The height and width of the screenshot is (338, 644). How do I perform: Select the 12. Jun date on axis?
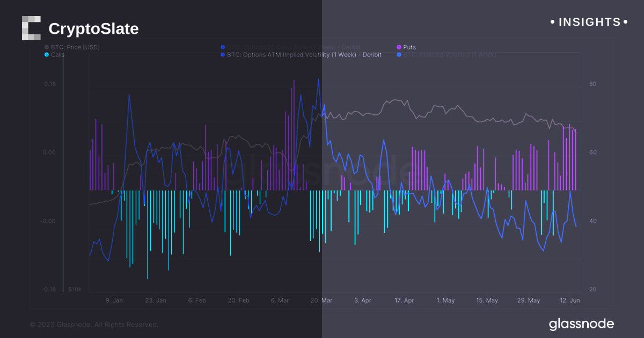click(569, 300)
